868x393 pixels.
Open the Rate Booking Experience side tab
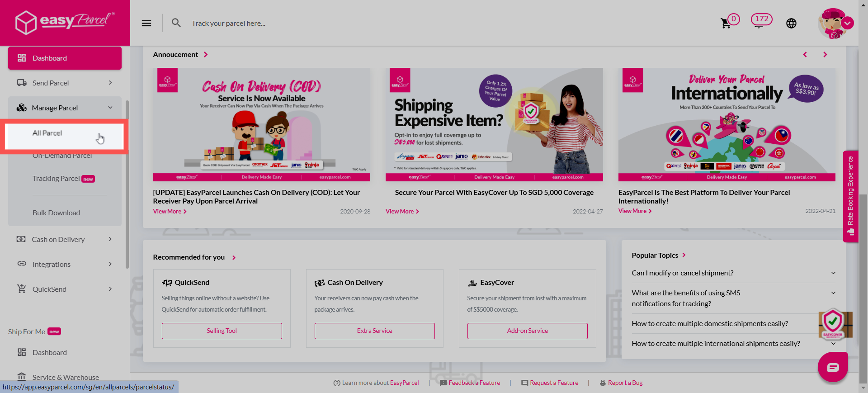pyautogui.click(x=850, y=196)
